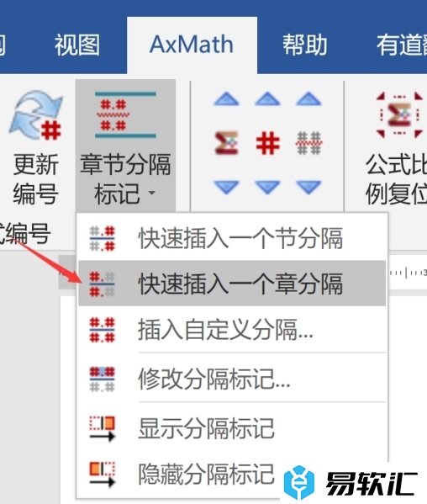
Task: Choose 快速插入一个章分隔 menu item
Action: (x=232, y=284)
